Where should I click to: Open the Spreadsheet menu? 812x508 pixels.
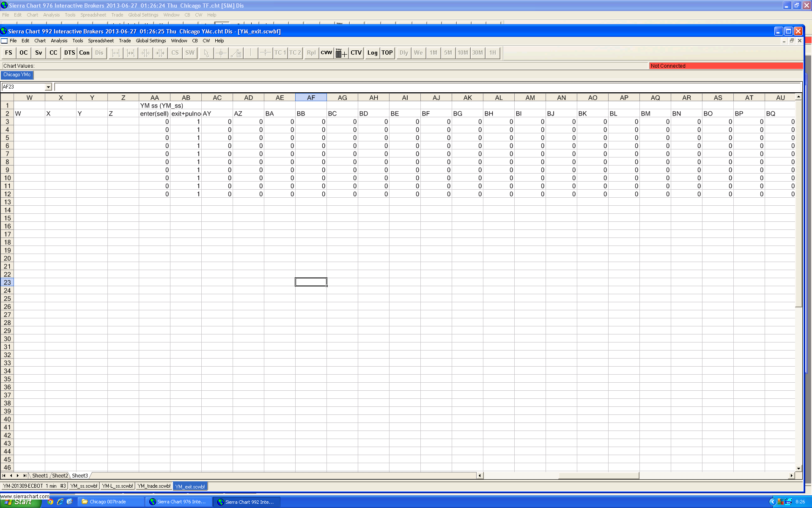(x=101, y=41)
